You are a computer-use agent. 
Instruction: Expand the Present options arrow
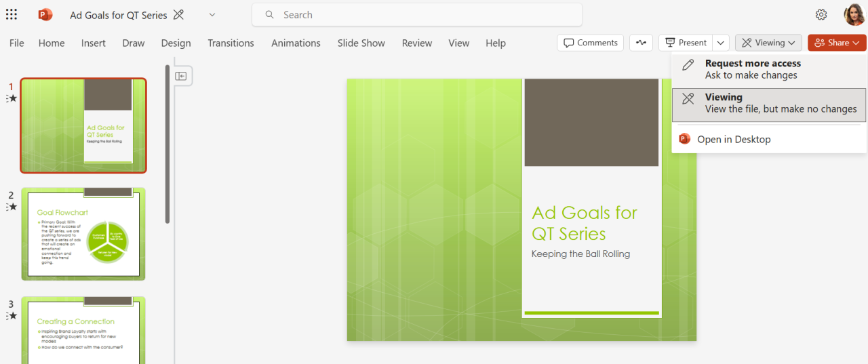pos(721,43)
